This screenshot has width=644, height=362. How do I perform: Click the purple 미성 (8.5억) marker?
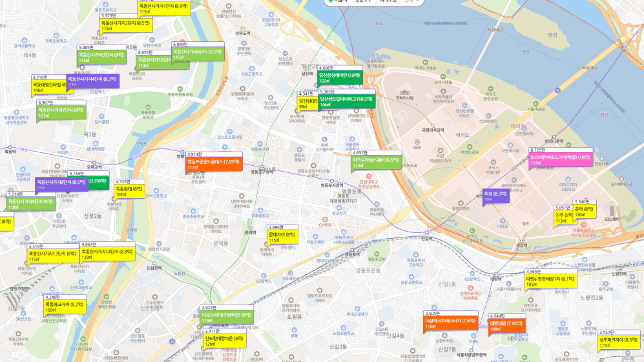point(495,195)
